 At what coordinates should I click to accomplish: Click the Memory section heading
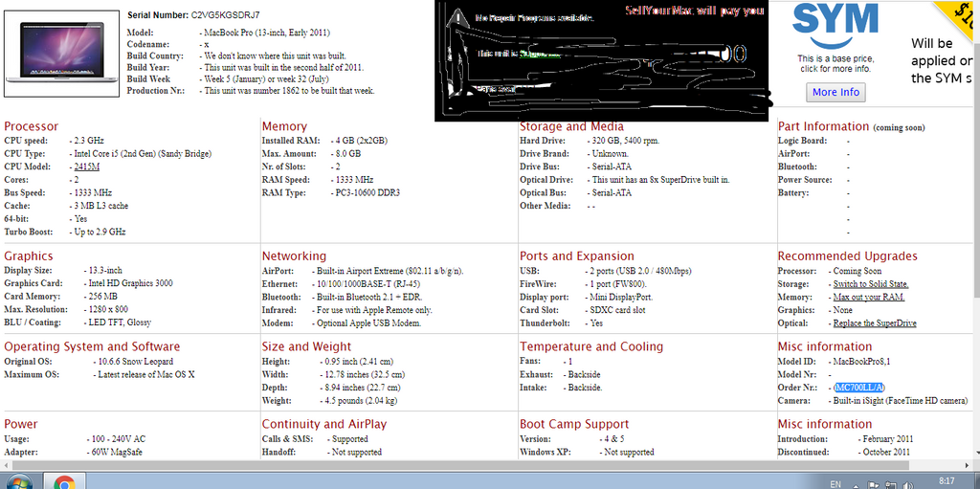coord(284,126)
